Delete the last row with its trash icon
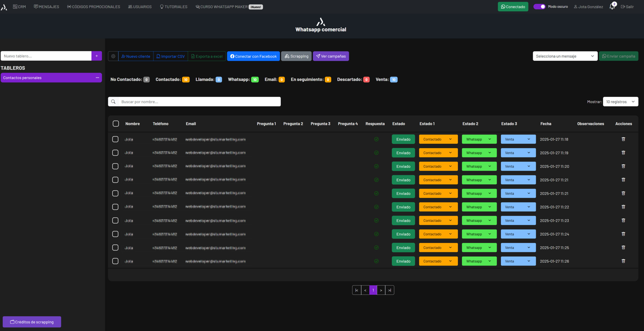This screenshot has width=644, height=331. point(623,261)
